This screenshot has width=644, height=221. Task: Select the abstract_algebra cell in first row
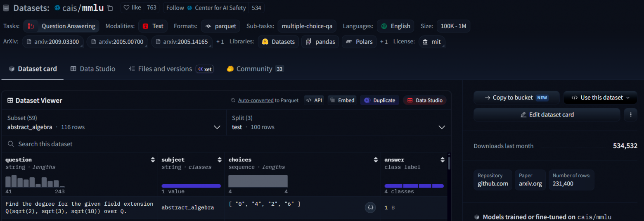tap(188, 208)
